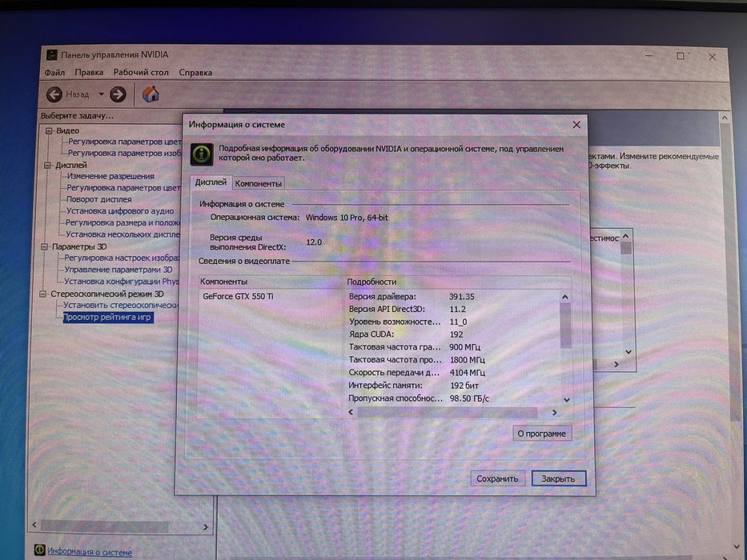Click the О программе button

542,434
